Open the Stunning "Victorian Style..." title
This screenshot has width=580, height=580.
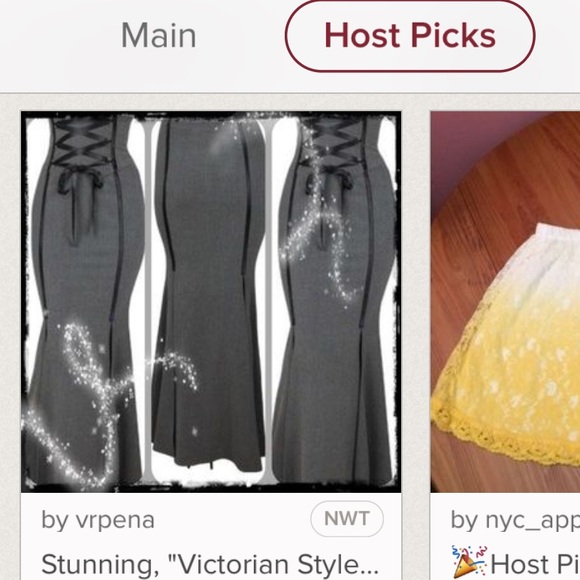tap(210, 564)
